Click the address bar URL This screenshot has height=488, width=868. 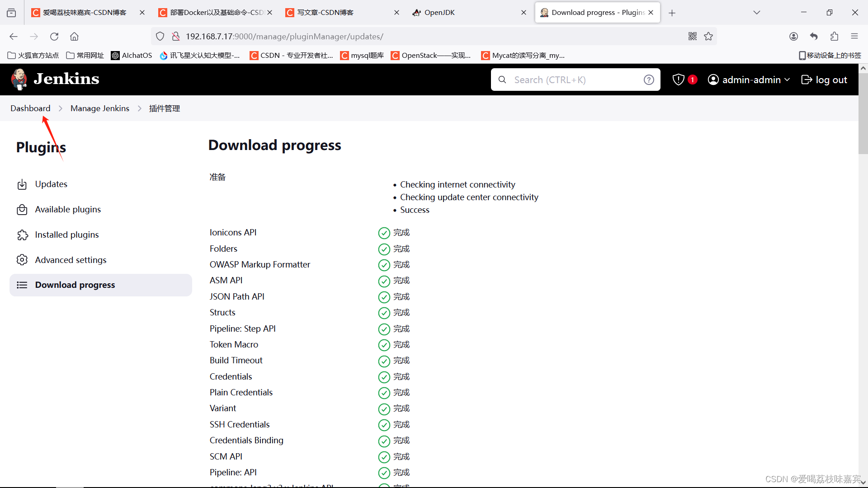[x=284, y=37]
